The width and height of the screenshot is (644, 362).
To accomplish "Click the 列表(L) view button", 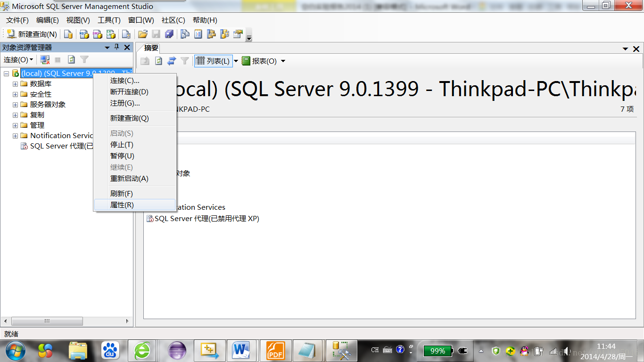I will pos(213,61).
